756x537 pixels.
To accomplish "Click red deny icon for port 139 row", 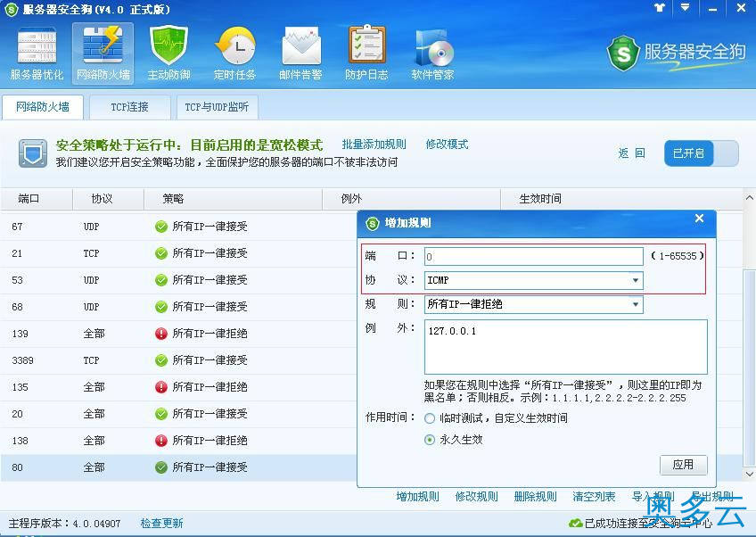I will 161,334.
